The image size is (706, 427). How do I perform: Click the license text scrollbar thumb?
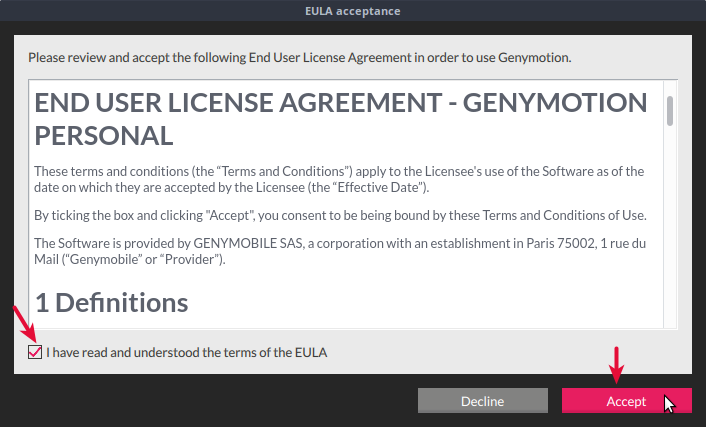[670, 110]
